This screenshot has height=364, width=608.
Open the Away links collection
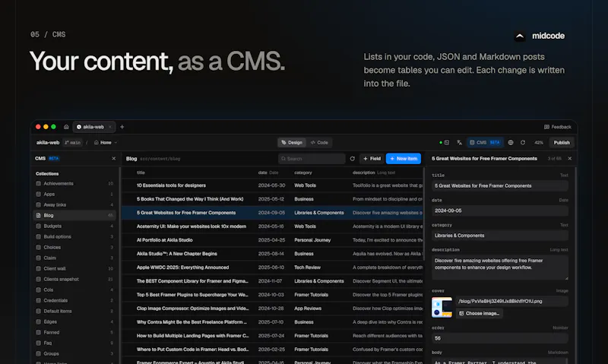(x=74, y=204)
